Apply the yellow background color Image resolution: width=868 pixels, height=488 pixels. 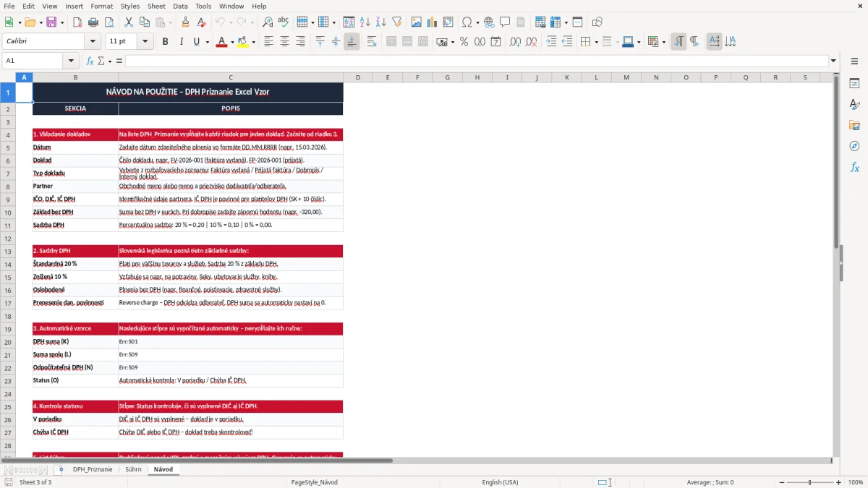[x=242, y=42]
